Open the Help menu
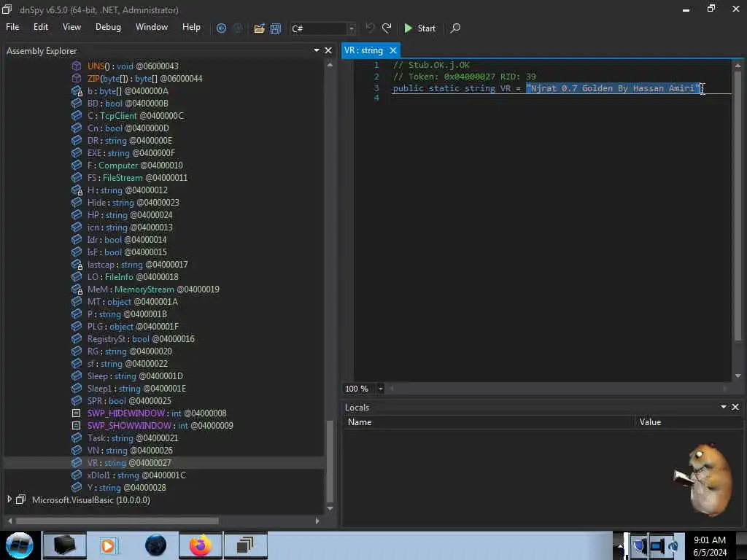 click(191, 27)
